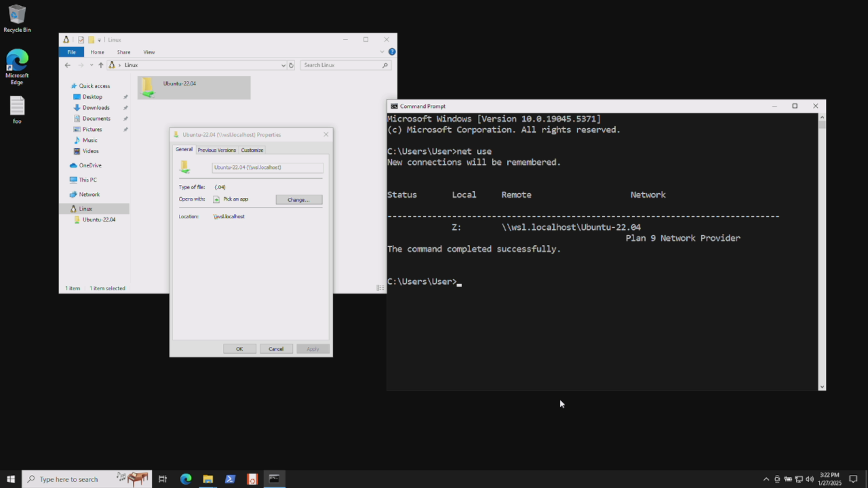This screenshot has width=868, height=488.
Task: Click the Up arrow navigation icon
Action: pos(101,65)
